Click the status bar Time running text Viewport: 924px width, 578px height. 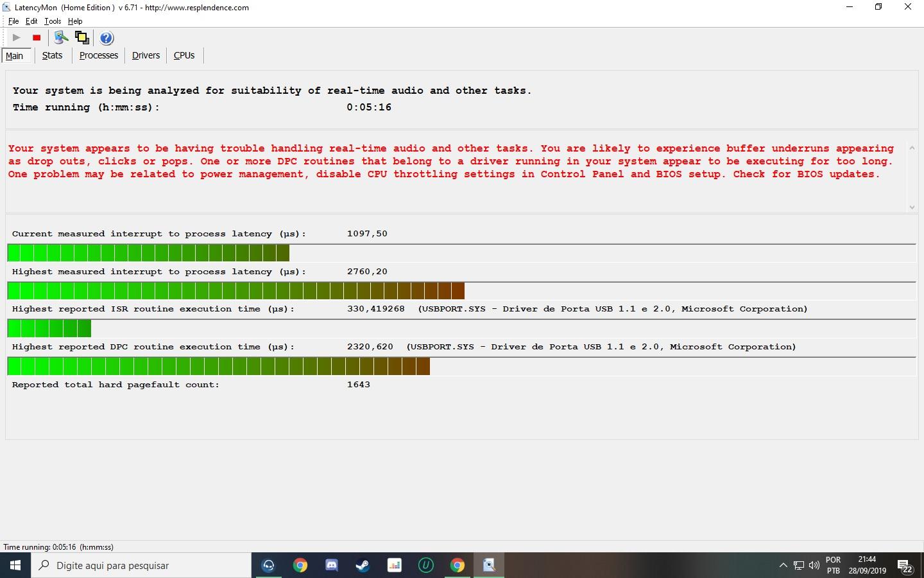click(58, 547)
